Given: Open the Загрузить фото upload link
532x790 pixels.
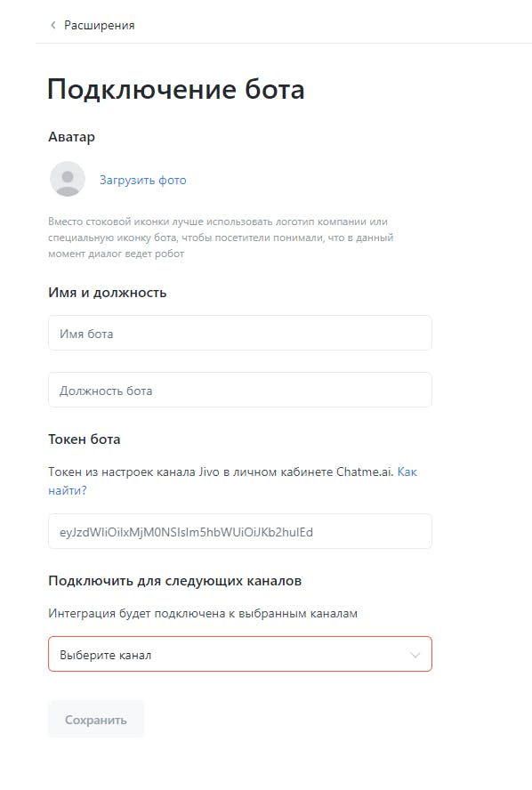Looking at the screenshot, I should (x=142, y=180).
